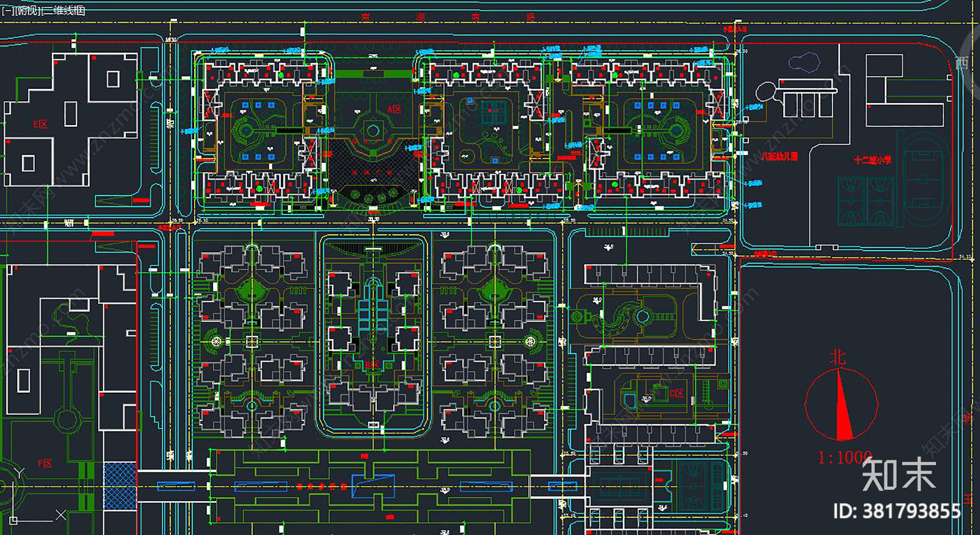Select the 1:1000 scale text
Screen dimensions: 980x535
click(x=845, y=457)
